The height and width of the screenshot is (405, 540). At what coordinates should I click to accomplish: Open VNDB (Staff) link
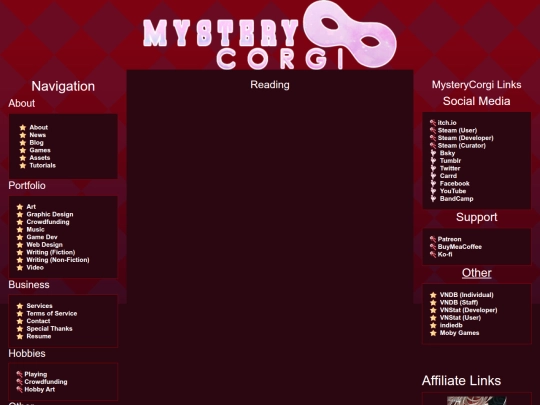click(459, 302)
